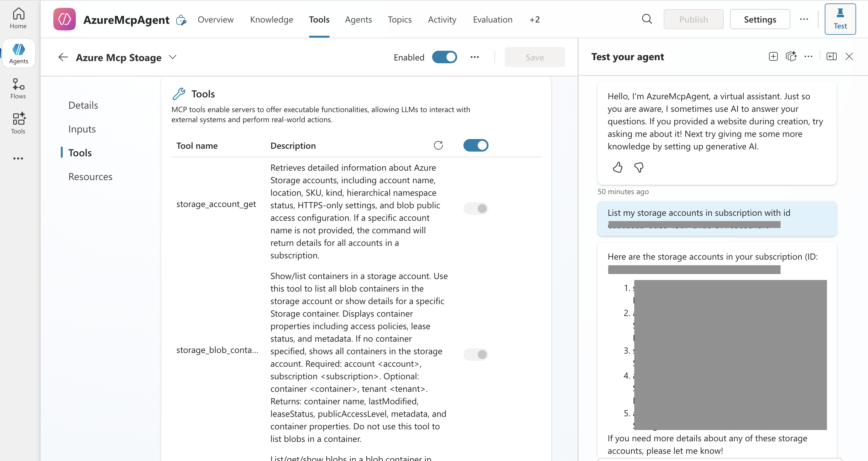Expand the Azure Mcp Stoage dropdown
Image resolution: width=868 pixels, height=461 pixels.
pos(173,57)
